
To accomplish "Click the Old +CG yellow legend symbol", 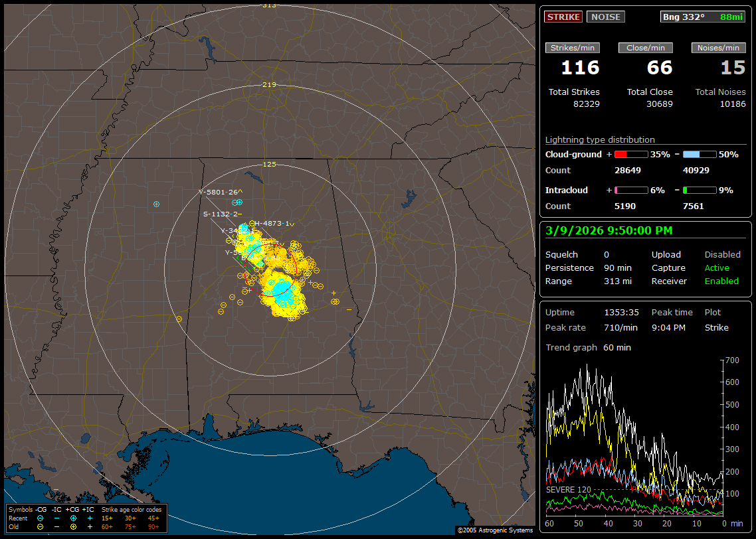I will [x=73, y=526].
